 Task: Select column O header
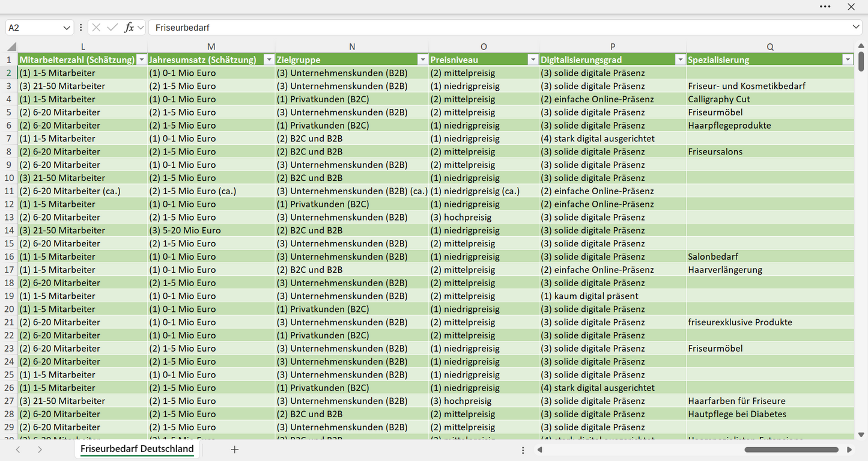pos(484,47)
